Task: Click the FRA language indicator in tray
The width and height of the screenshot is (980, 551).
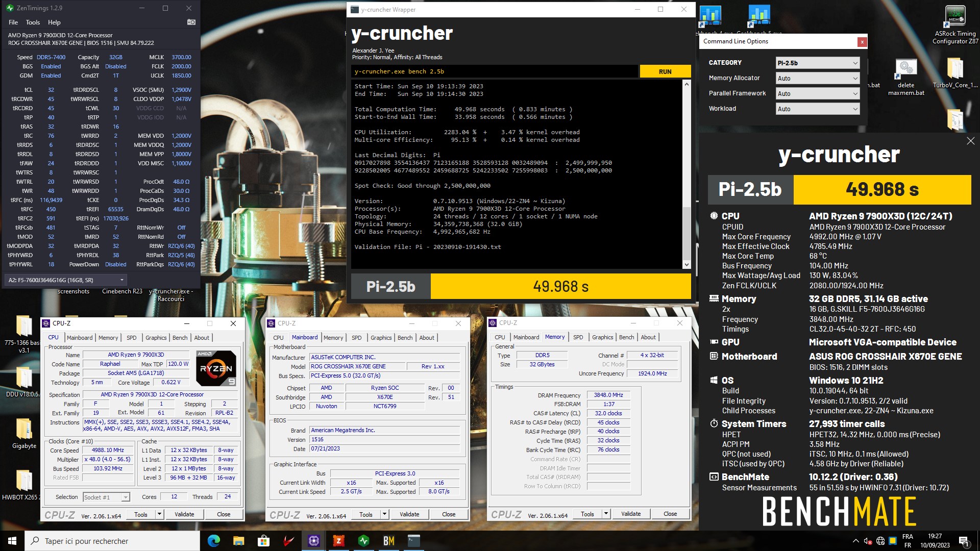Action: point(908,541)
